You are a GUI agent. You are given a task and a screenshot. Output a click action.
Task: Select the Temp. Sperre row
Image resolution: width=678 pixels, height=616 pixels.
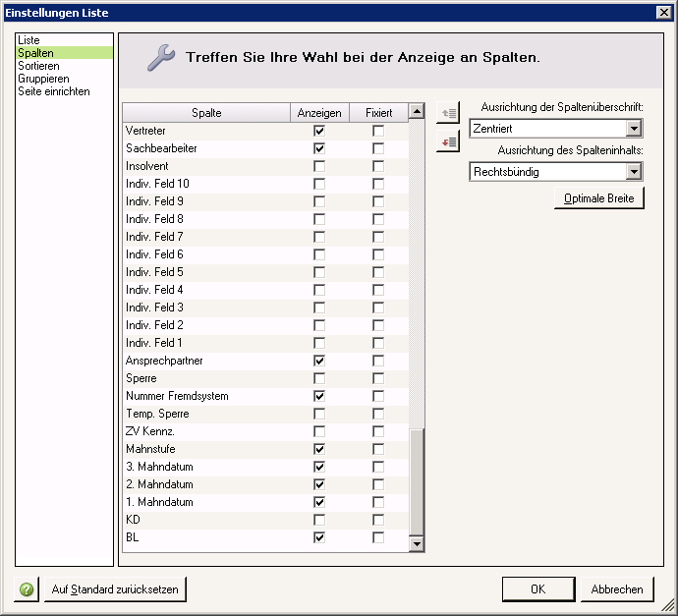point(265,414)
